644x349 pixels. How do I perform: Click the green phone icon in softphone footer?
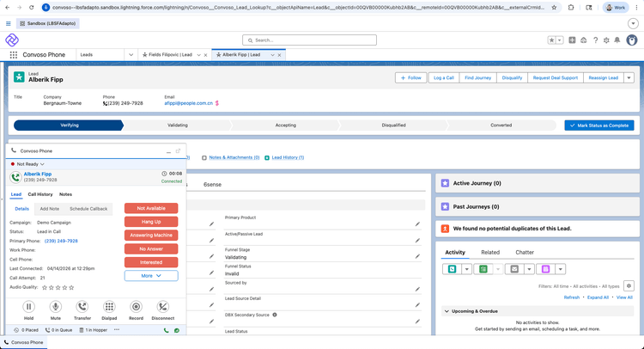166,330
